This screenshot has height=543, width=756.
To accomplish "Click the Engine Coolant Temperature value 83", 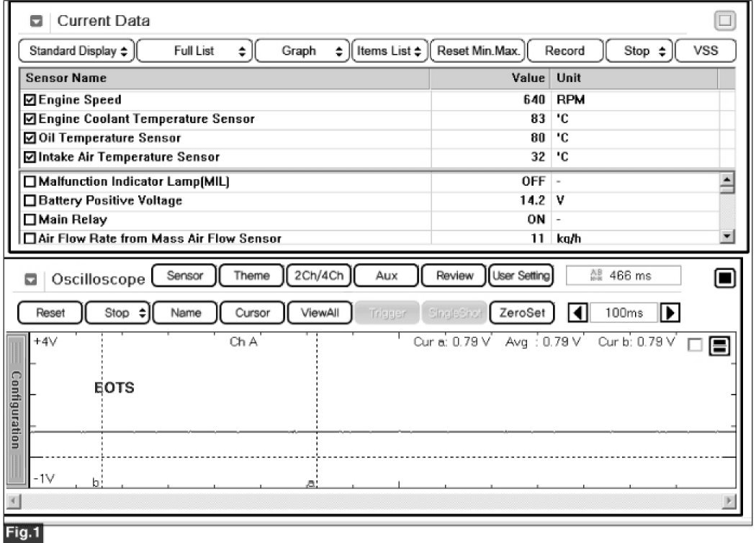I will pyautogui.click(x=538, y=119).
